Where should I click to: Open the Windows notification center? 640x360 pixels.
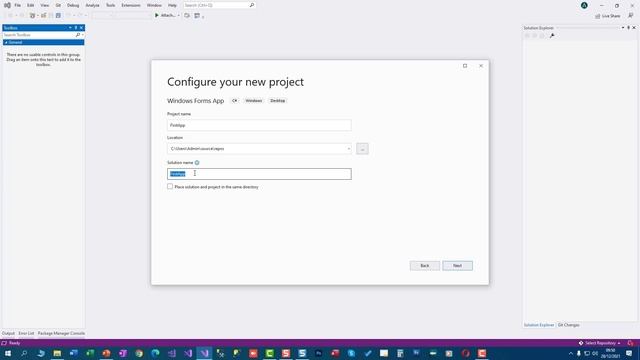pyautogui.click(x=629, y=353)
